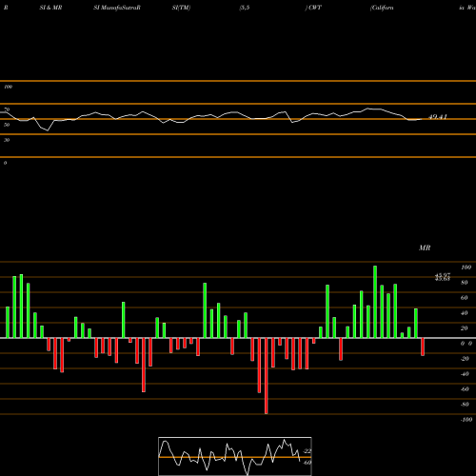Click the -100 label on MR axis
The height and width of the screenshot is (476, 476).
[x=466, y=420]
